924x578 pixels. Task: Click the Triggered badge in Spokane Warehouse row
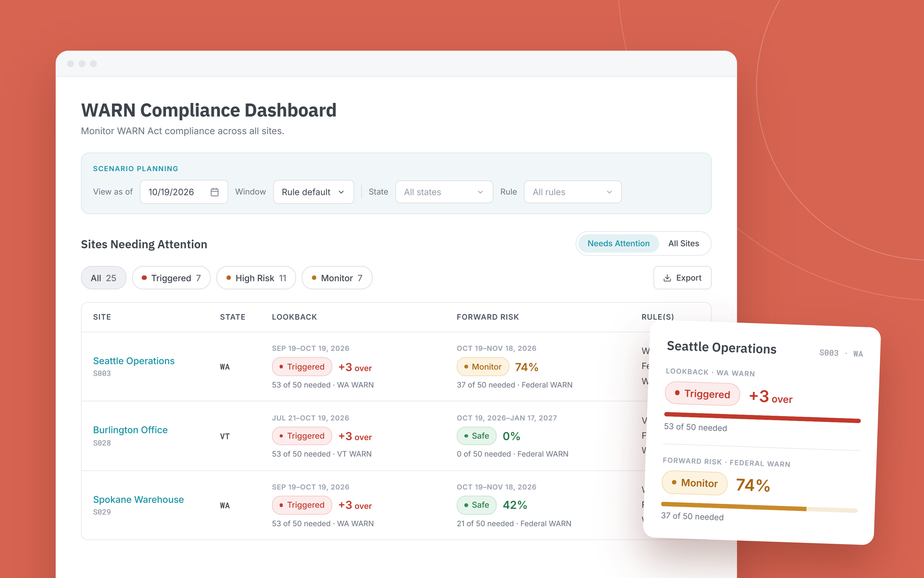(302, 505)
